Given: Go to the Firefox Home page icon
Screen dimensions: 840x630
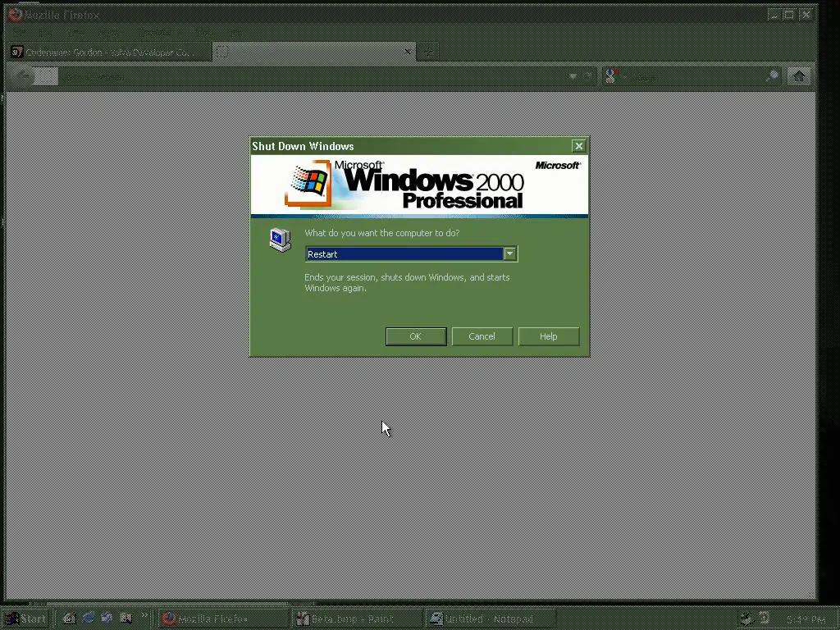Looking at the screenshot, I should pyautogui.click(x=799, y=76).
